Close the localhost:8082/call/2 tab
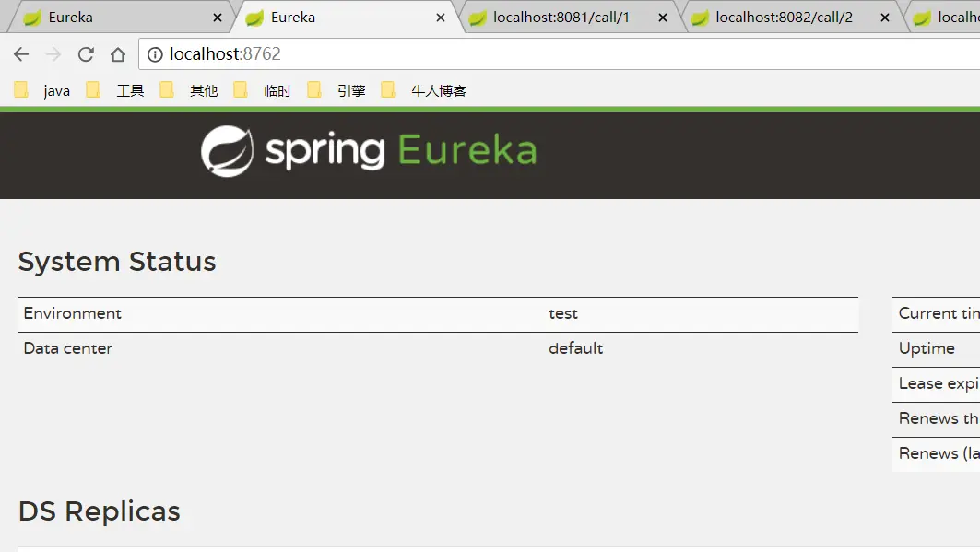980x552 pixels. tap(885, 18)
